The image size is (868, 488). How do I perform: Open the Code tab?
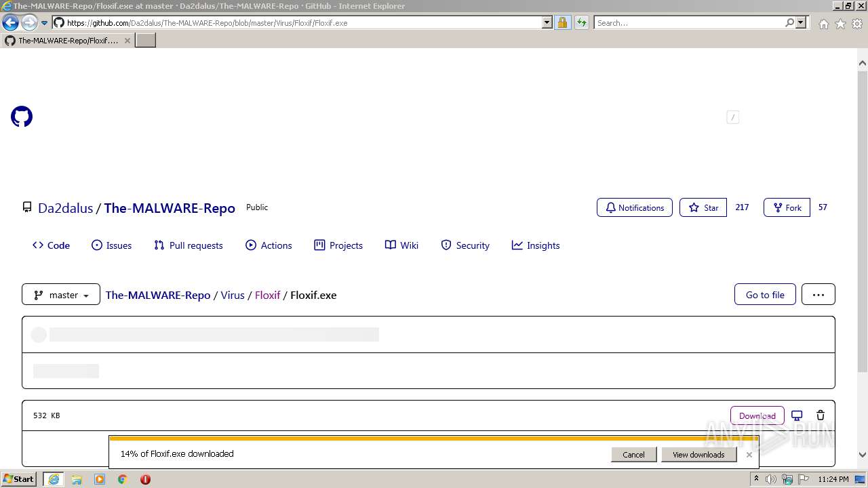[51, 245]
